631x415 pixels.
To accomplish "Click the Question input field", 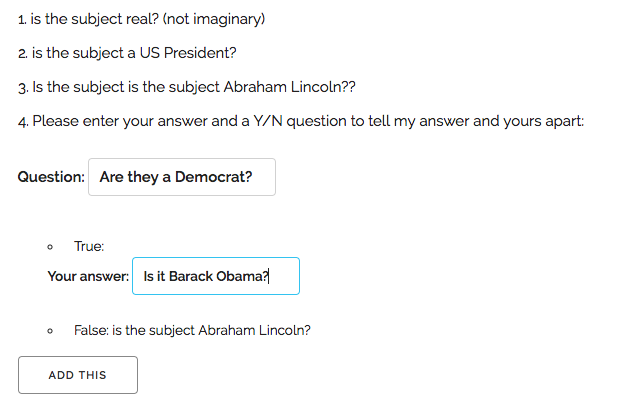I will click(182, 177).
